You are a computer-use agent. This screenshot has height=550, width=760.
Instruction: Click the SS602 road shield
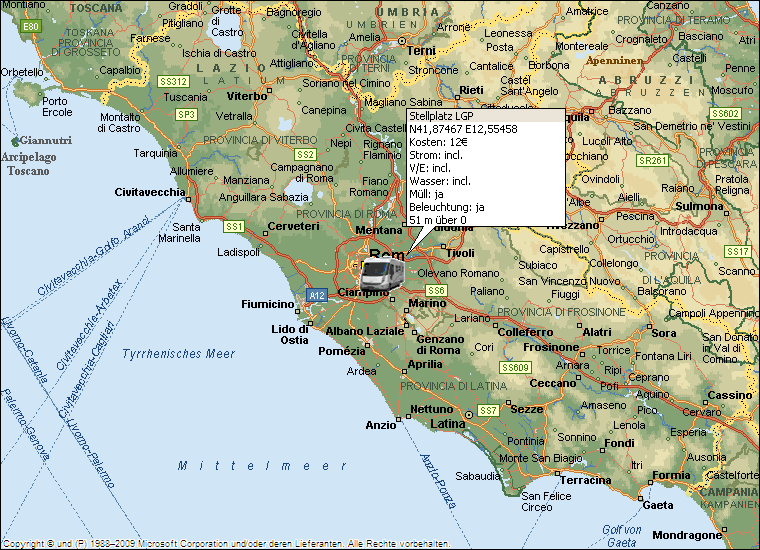point(725,113)
